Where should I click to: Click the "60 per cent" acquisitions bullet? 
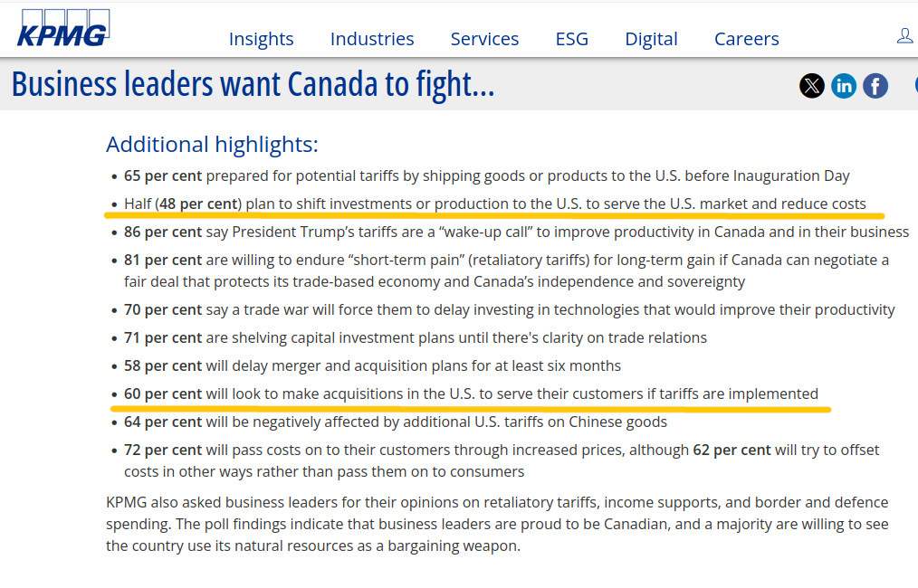tap(471, 394)
